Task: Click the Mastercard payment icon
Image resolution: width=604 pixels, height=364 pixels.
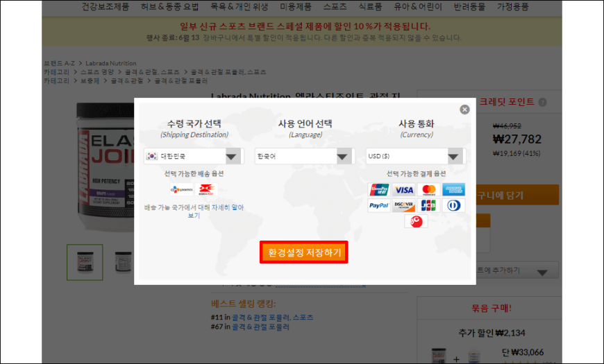Action: pos(429,190)
